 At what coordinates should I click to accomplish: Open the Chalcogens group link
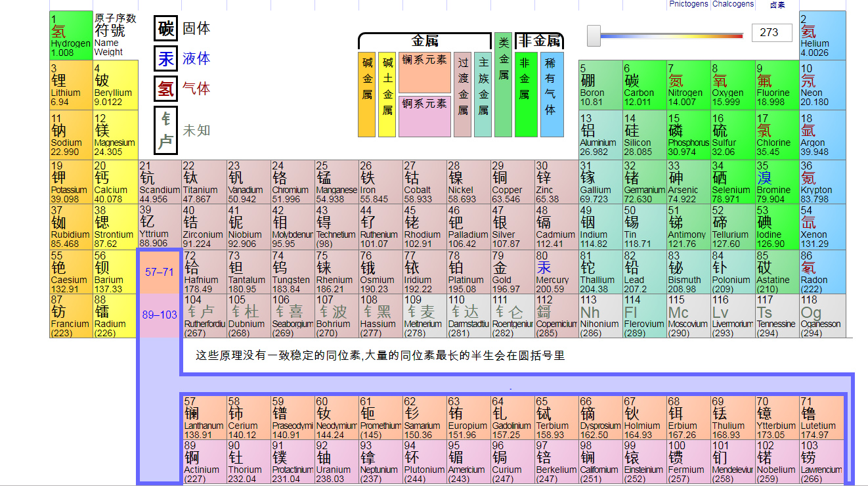(x=733, y=4)
